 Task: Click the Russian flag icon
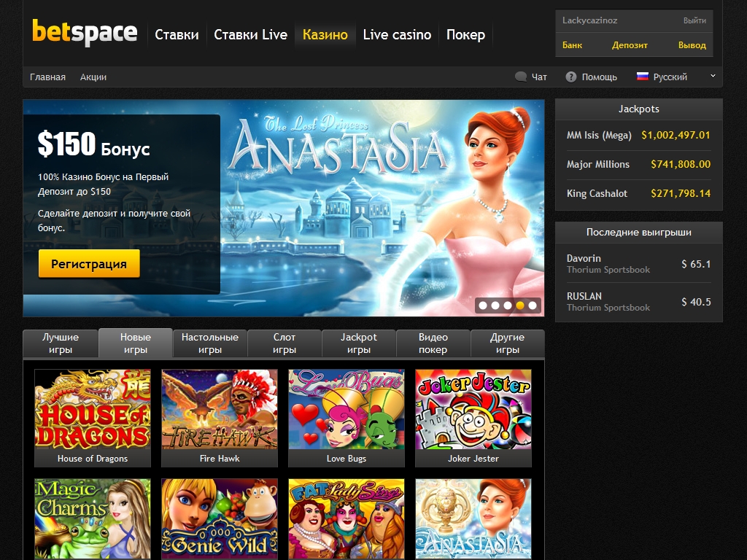tap(643, 76)
